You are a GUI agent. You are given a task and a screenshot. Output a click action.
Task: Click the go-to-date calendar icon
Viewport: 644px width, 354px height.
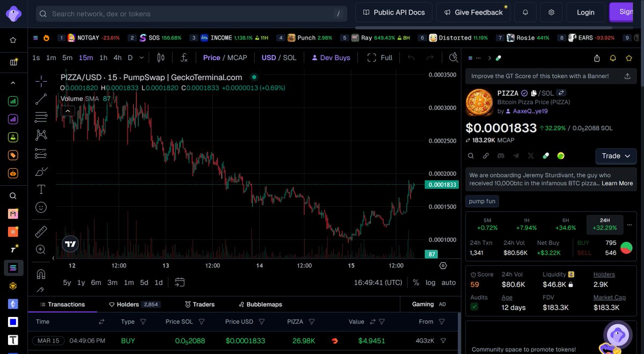(180, 282)
